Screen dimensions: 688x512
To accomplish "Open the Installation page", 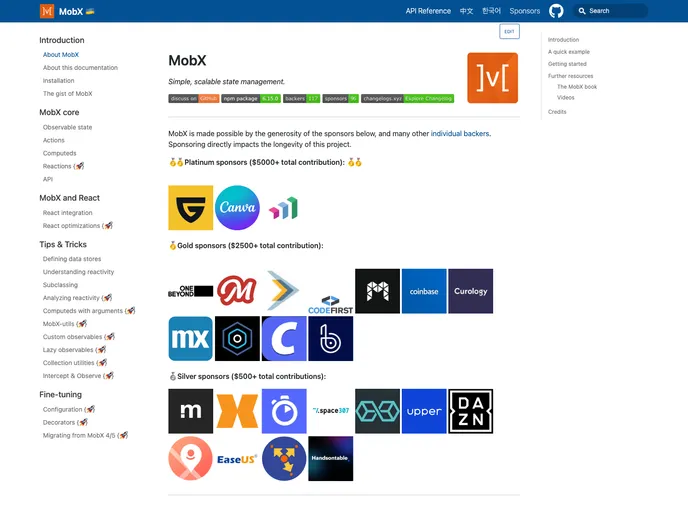I will click(x=58, y=80).
